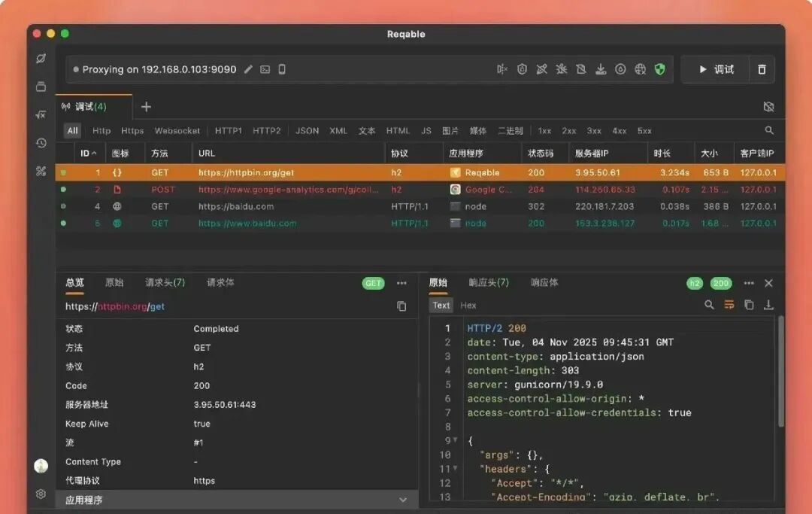Search traffic with the filter bar magnifier

point(769,131)
